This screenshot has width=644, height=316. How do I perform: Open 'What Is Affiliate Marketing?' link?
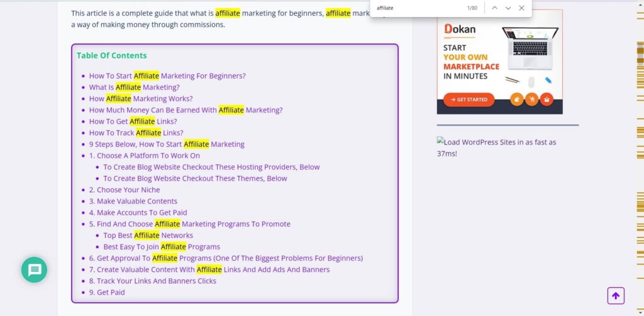(135, 87)
